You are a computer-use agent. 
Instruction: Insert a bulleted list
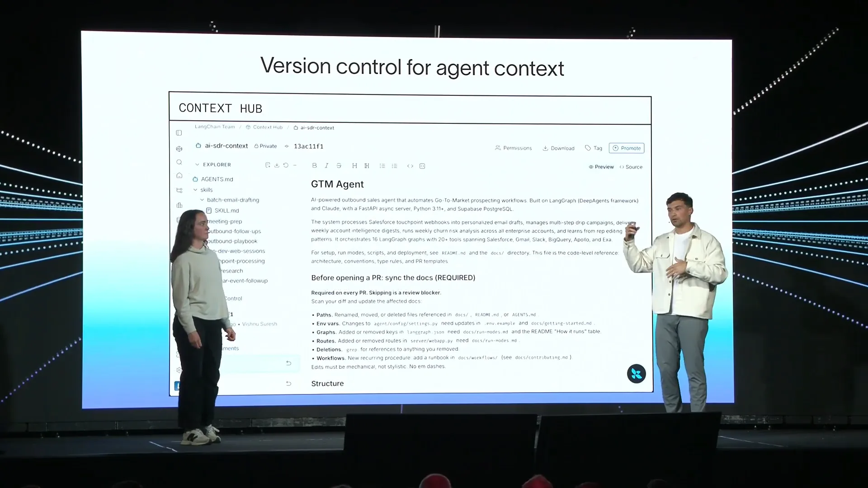click(382, 166)
